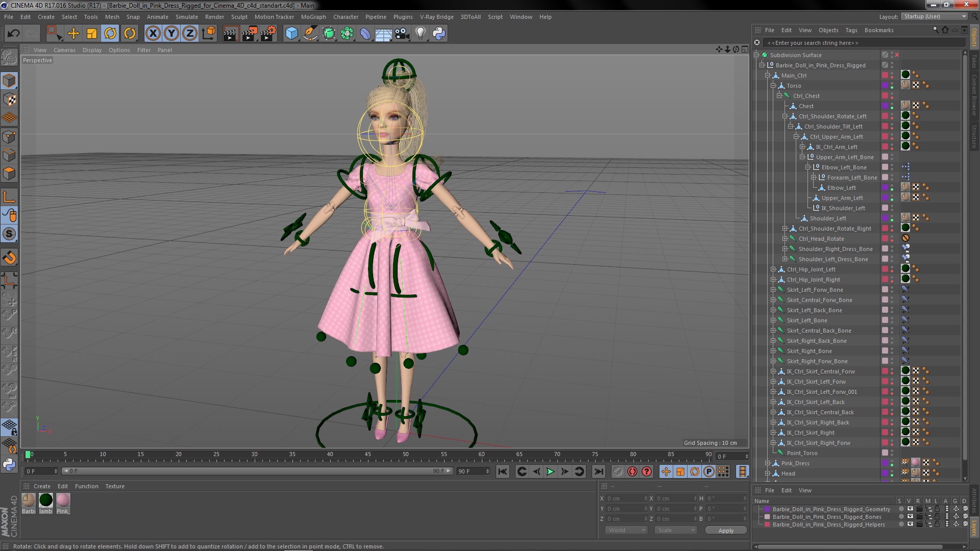Open the MoGraph menu

click(313, 17)
